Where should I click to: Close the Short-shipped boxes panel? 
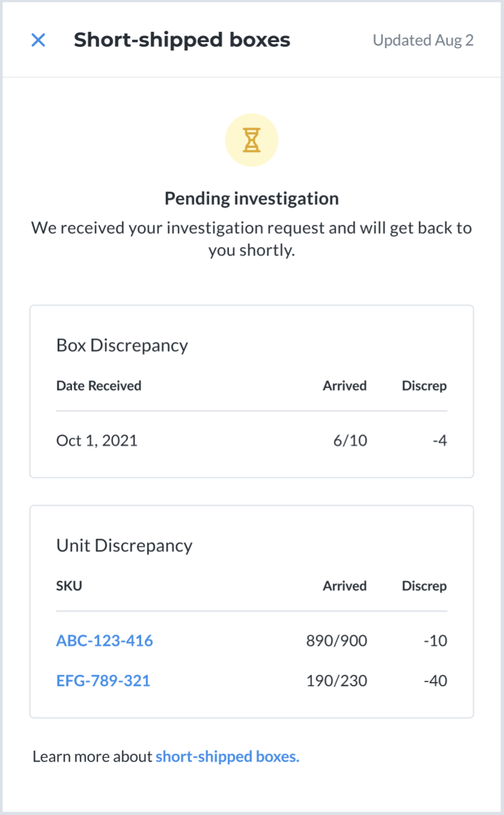(x=38, y=40)
